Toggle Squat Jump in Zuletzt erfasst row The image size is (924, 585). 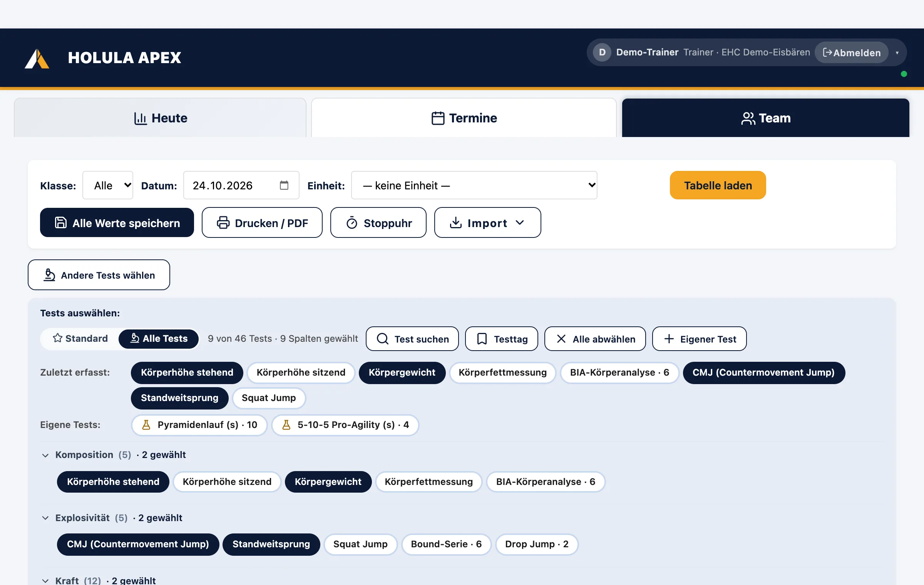tap(269, 398)
